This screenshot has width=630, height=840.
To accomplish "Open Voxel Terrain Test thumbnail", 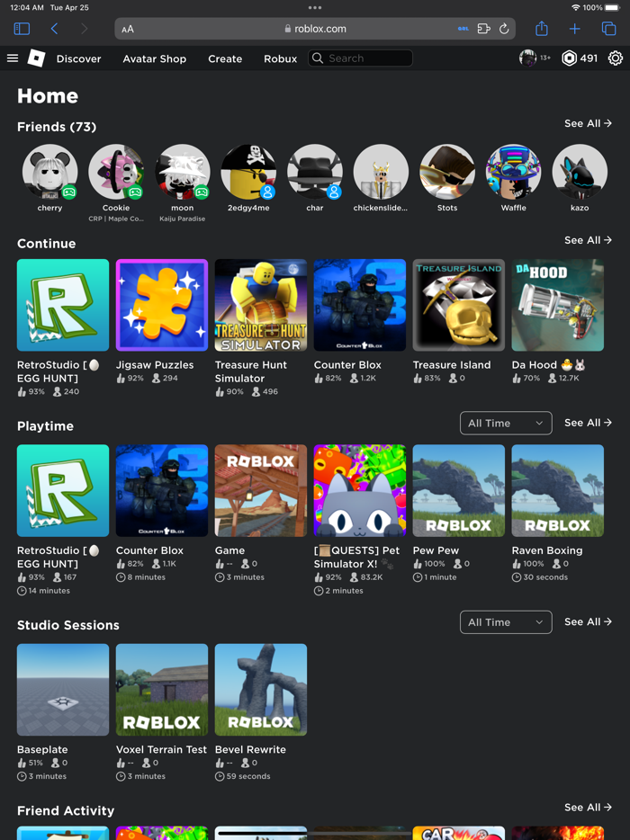I will click(162, 690).
